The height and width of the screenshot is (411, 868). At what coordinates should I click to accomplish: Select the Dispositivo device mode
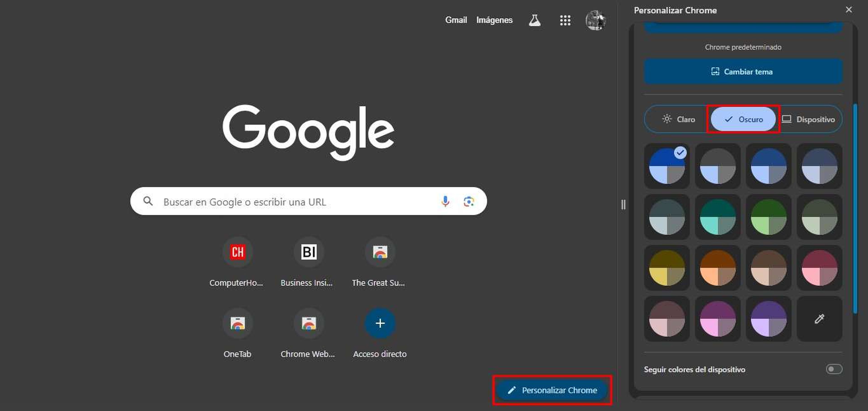coord(808,119)
